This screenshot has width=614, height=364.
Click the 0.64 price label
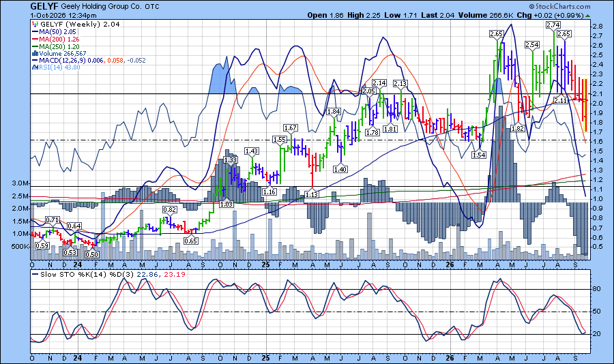pyautogui.click(x=74, y=226)
